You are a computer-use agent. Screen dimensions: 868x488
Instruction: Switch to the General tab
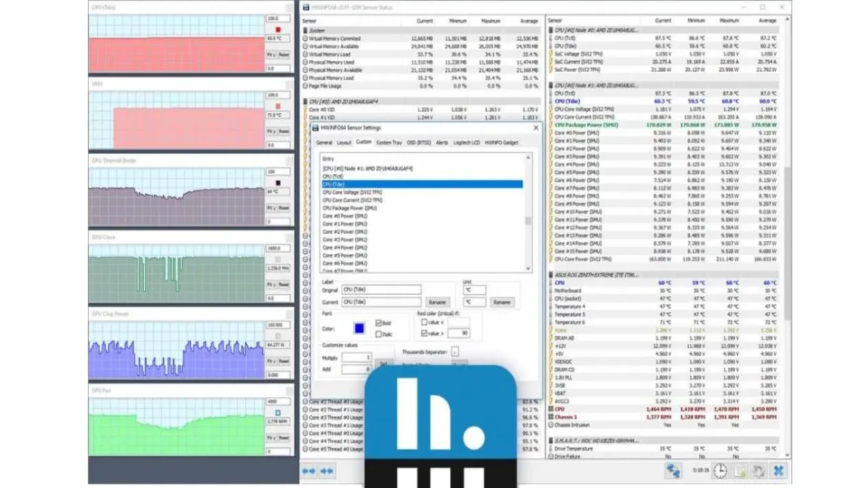click(x=324, y=142)
